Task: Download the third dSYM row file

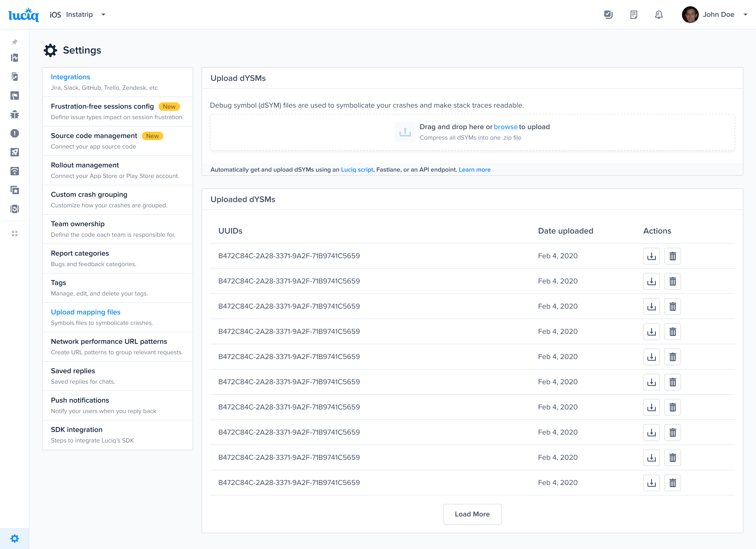Action: click(651, 306)
